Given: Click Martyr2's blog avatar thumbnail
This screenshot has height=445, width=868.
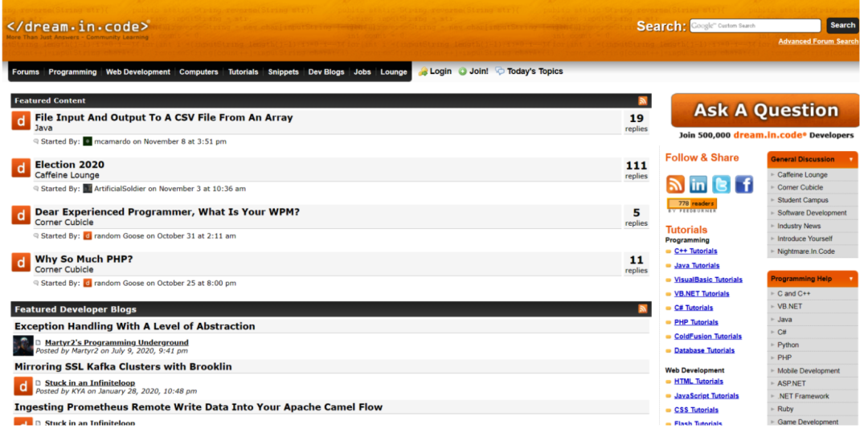Looking at the screenshot, I should (x=23, y=346).
